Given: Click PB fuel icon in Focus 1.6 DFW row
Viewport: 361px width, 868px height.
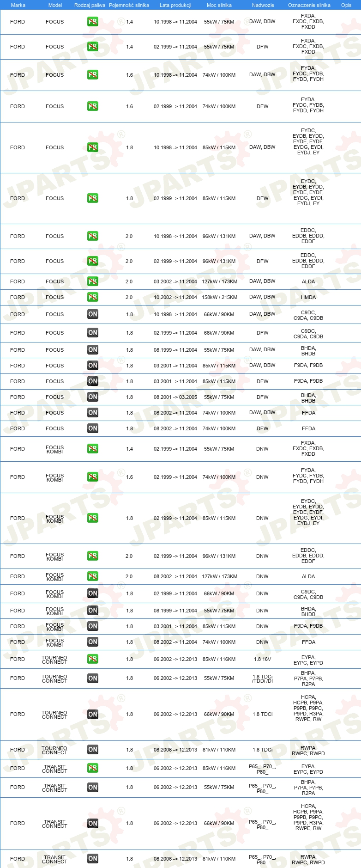Looking at the screenshot, I should (93, 106).
